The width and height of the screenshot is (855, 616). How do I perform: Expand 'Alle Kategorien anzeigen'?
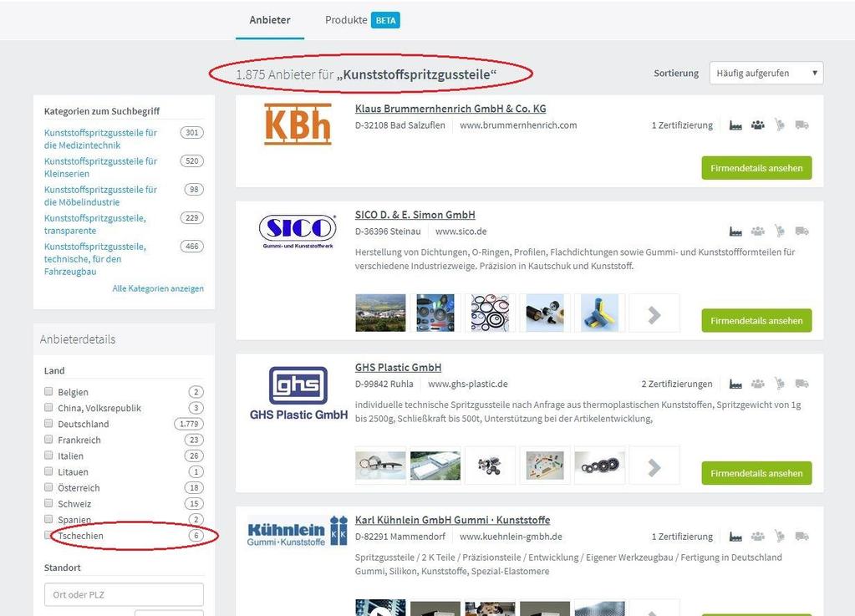[158, 288]
